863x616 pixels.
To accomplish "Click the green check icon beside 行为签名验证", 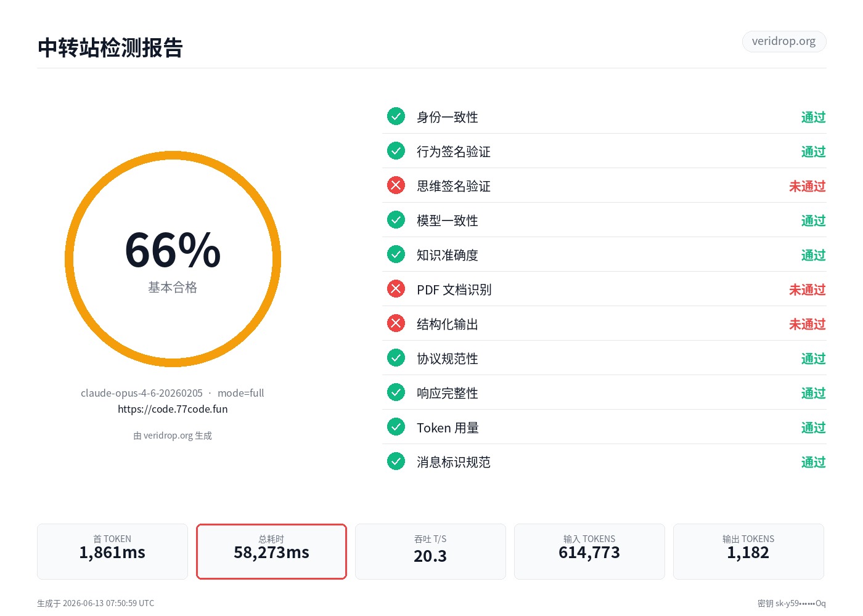I will (x=396, y=150).
